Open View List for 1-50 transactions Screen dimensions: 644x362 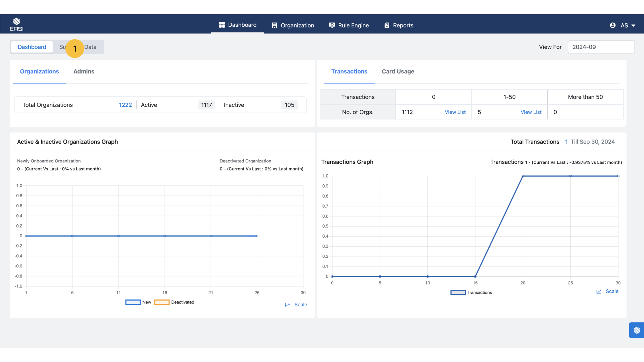pos(531,112)
